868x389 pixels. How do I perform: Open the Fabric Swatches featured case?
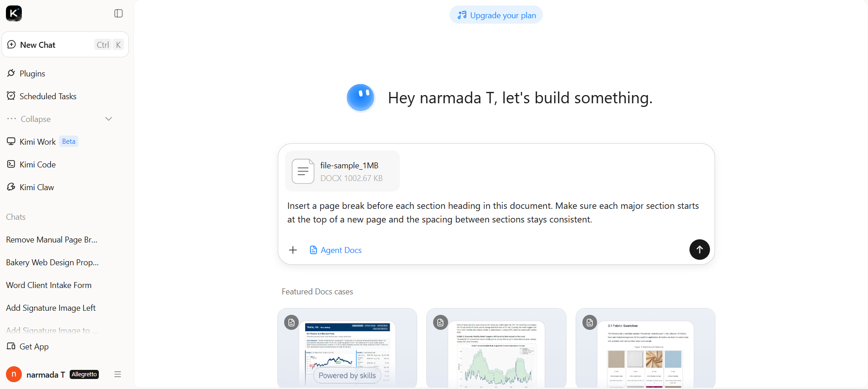[x=645, y=348]
